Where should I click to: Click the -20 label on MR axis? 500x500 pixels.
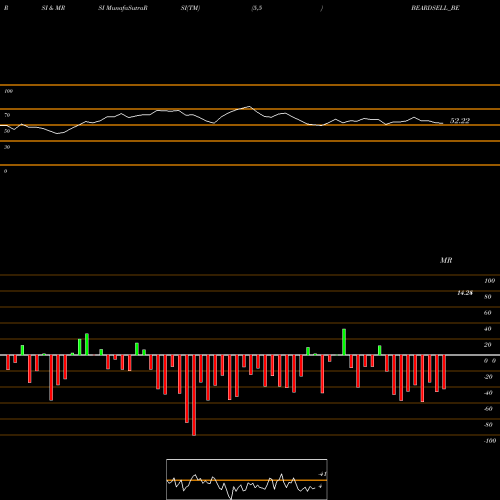[x=488, y=377]
